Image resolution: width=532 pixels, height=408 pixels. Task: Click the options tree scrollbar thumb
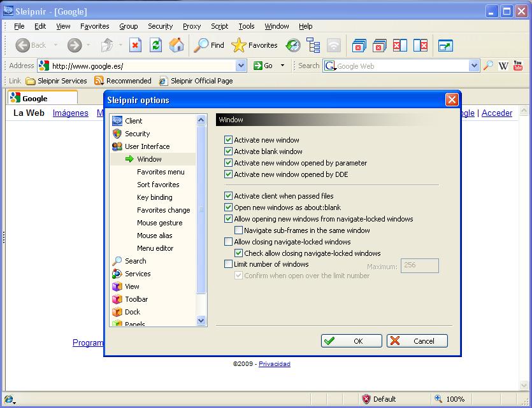[201, 209]
